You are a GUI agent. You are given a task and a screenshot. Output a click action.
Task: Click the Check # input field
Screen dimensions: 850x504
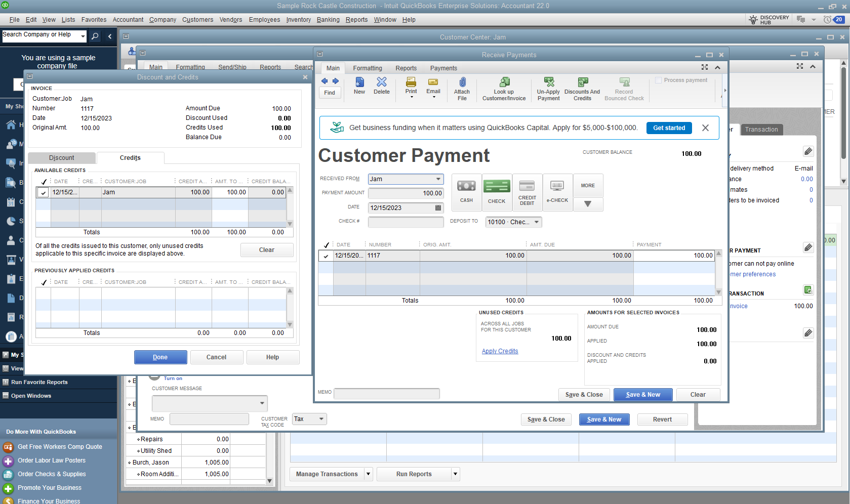(406, 222)
